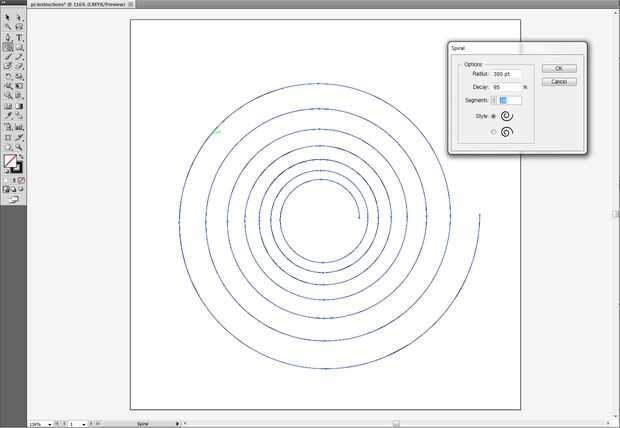Select the Paintbrush tool
620x428 pixels.
pyautogui.click(x=8, y=57)
